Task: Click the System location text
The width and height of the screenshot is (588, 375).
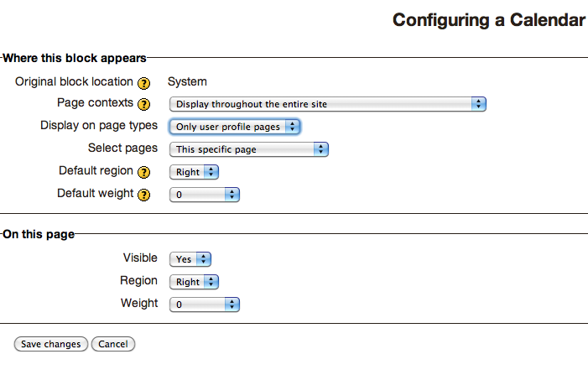Action: point(187,81)
